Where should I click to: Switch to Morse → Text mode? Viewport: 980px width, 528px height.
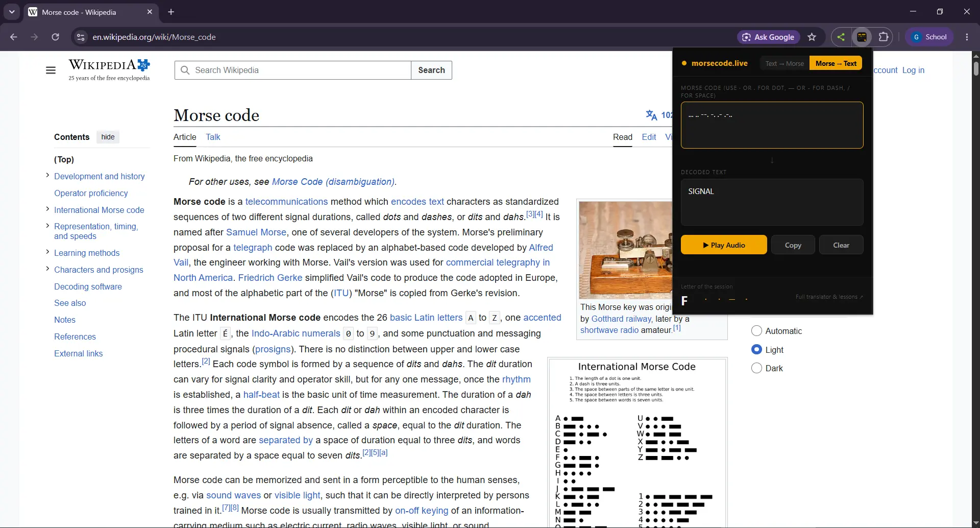(836, 63)
